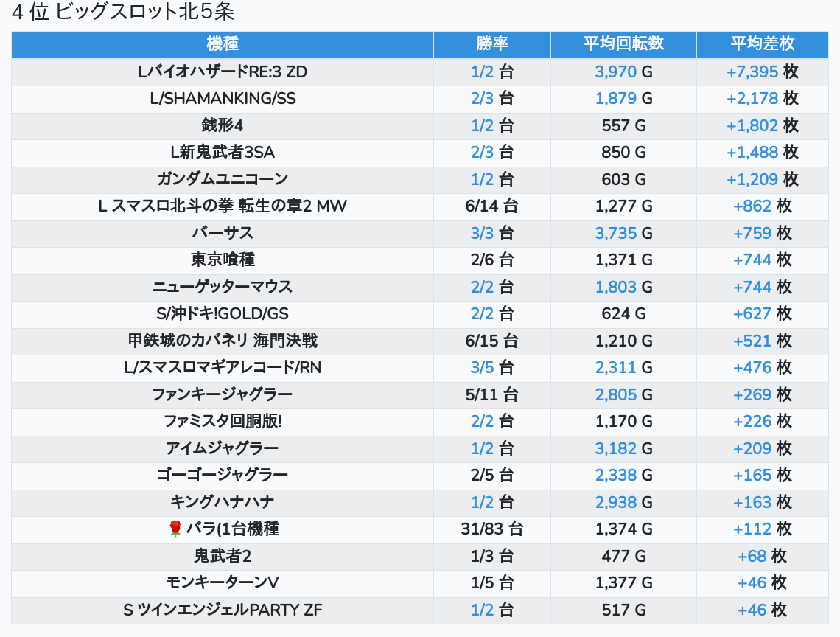Click the 2,805 spins for ファンキージャグラー
Viewport: 840px width, 637px height.
point(616,394)
